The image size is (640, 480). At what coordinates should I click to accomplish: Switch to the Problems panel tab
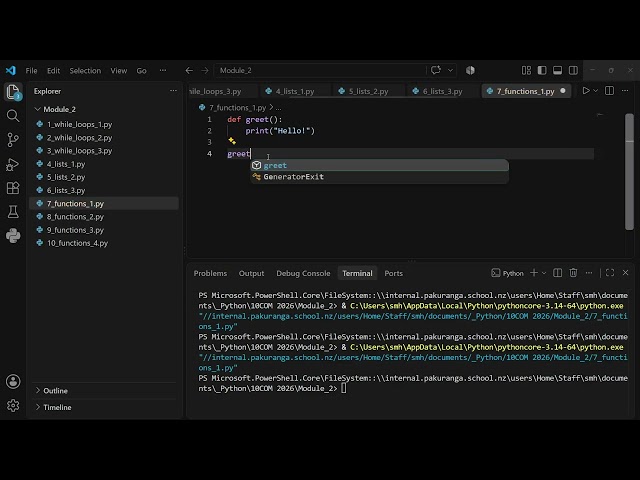210,273
